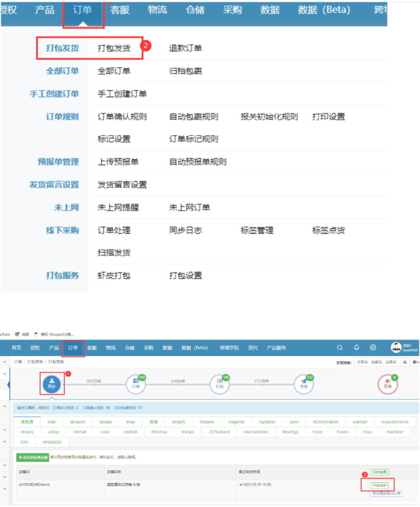The height and width of the screenshot is (507, 420).
Task: Check the notification bell icon
Action: pyautogui.click(x=356, y=348)
